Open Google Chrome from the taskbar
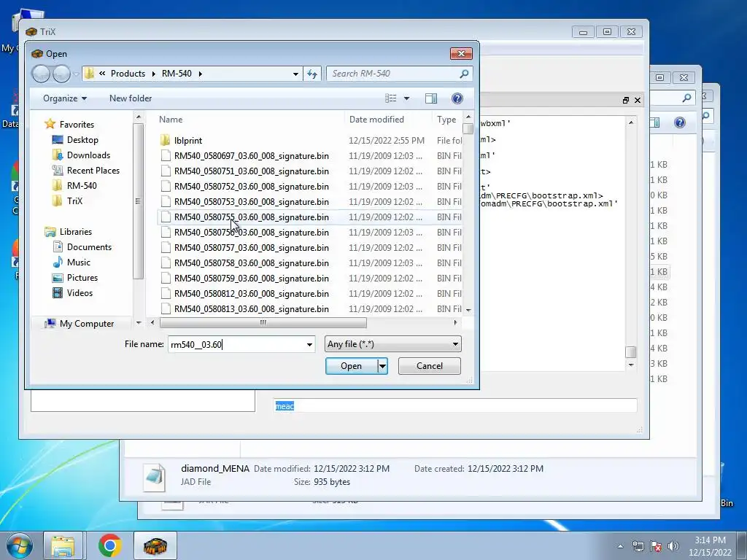Viewport: 747px width, 560px height. point(110,545)
